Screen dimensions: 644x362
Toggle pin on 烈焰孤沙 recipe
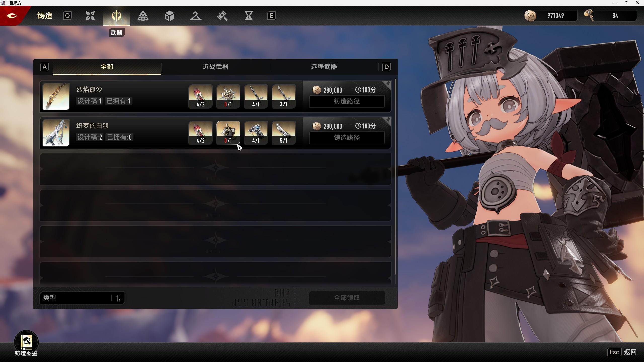(x=388, y=84)
